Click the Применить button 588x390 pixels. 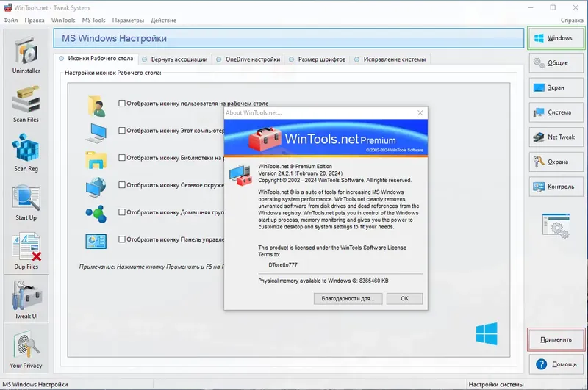click(x=556, y=339)
